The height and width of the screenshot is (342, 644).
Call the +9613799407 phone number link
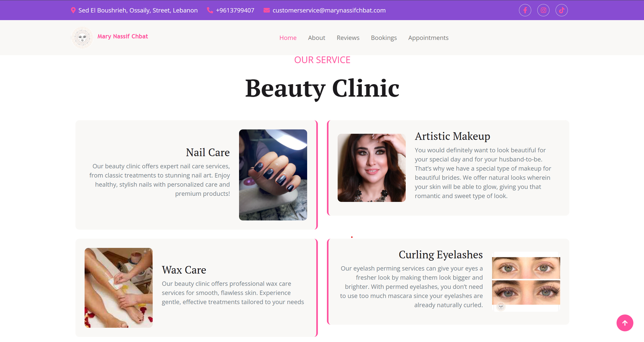(235, 10)
